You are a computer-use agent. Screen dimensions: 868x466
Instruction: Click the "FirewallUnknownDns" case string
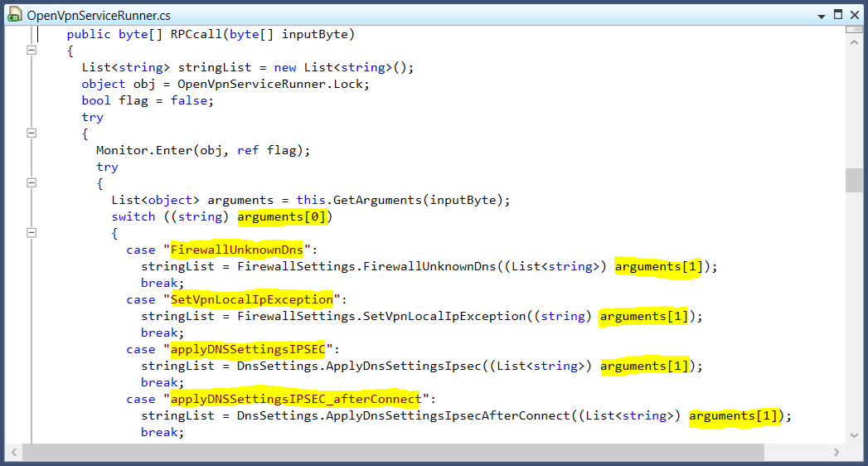pos(237,250)
